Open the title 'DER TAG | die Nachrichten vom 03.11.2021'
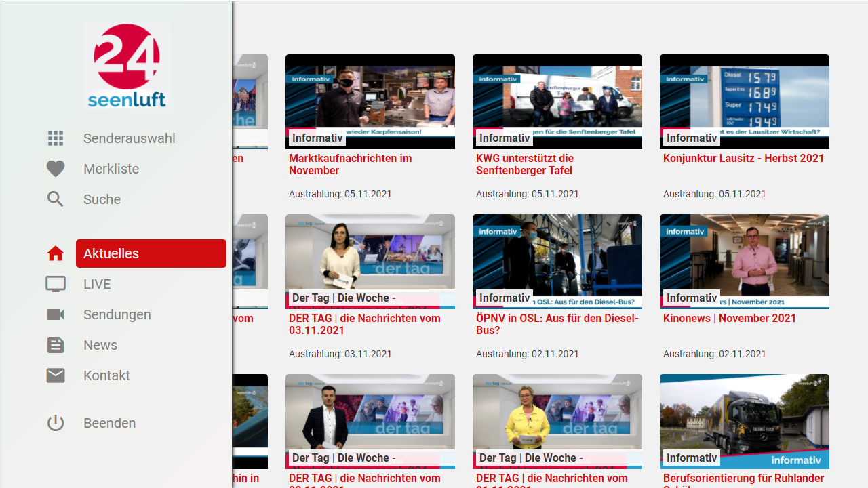The height and width of the screenshot is (488, 868). 365,324
